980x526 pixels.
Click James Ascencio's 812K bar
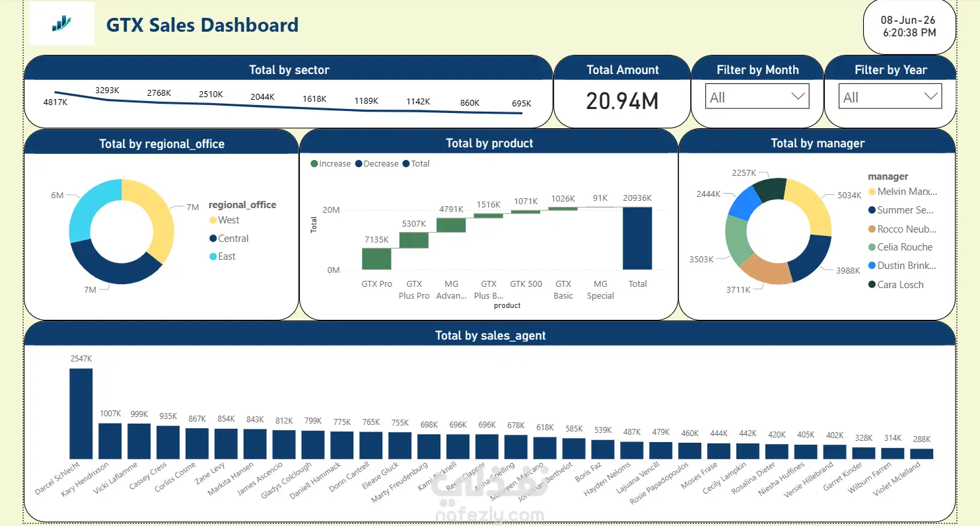tap(284, 445)
